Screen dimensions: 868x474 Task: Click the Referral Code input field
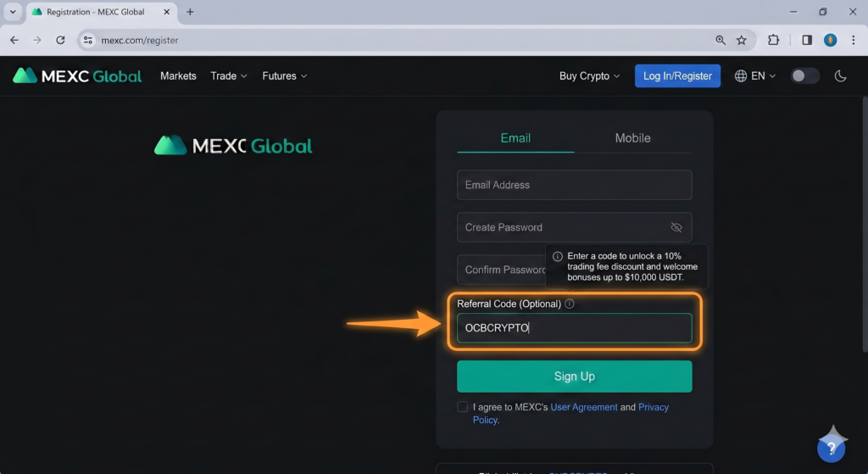[x=574, y=328]
